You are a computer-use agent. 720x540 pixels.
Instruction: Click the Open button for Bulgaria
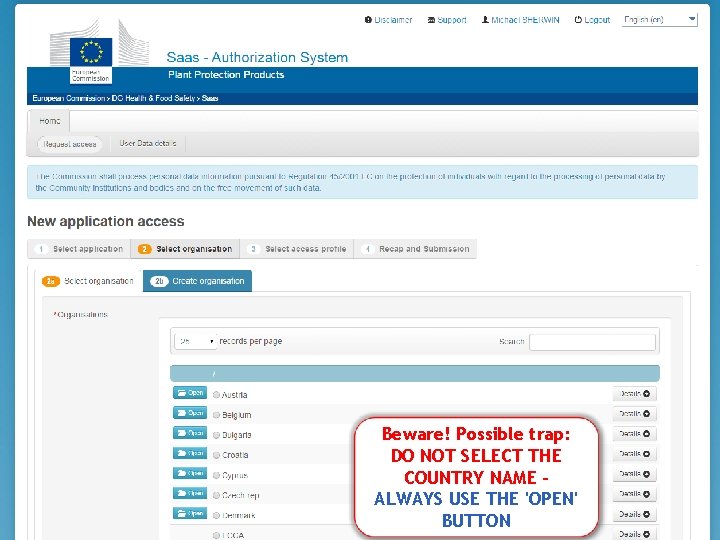[x=190, y=433]
